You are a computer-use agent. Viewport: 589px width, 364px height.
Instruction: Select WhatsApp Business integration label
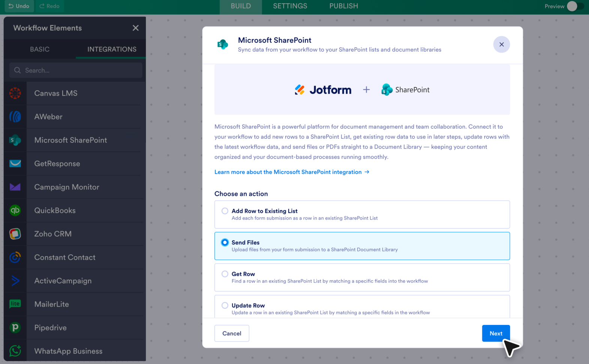tap(68, 351)
